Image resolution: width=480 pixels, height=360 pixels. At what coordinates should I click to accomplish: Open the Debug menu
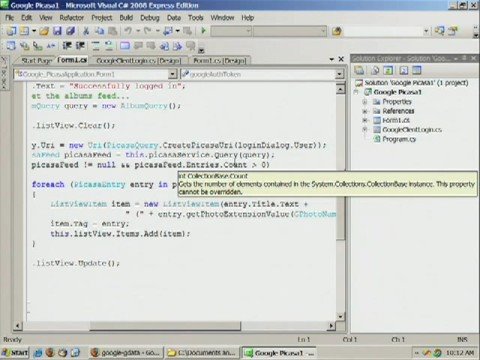coord(150,18)
